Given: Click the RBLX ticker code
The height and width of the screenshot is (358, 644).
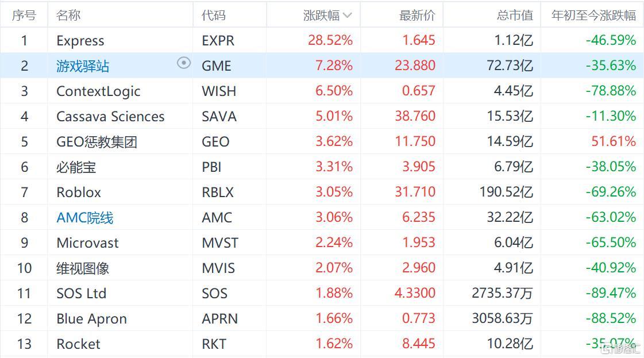Looking at the screenshot, I should [x=218, y=192].
